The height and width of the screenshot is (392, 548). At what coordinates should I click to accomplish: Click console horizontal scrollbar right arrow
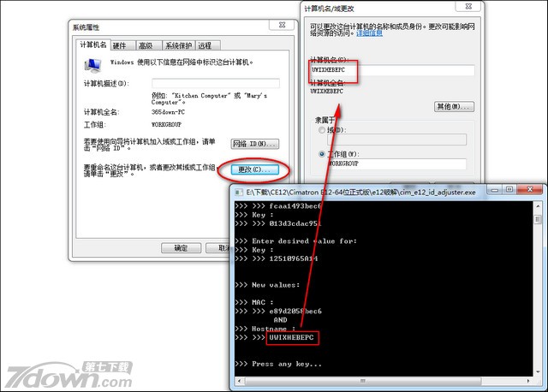point(528,381)
